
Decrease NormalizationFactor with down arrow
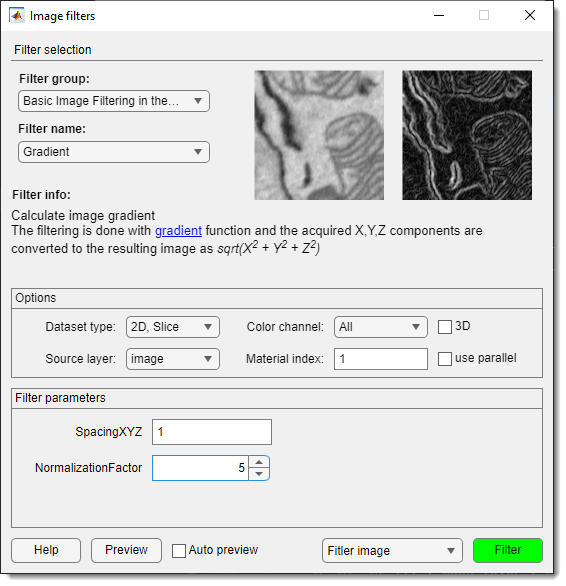coord(259,474)
